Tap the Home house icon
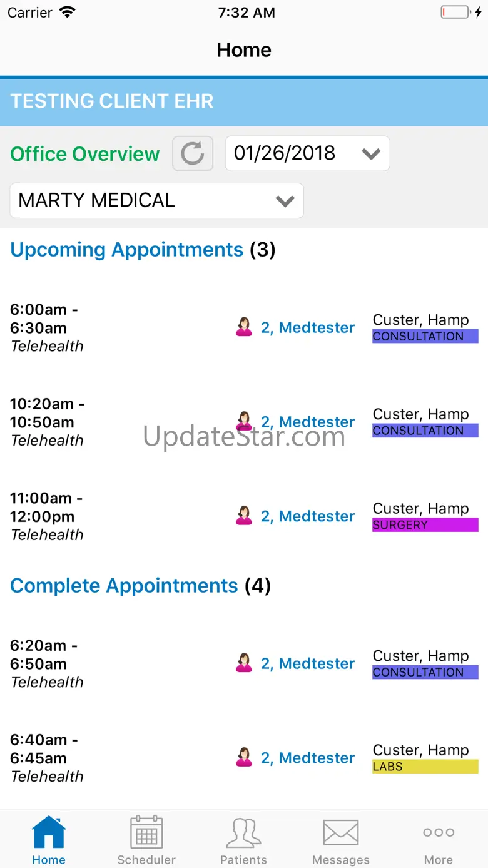488x868 pixels. (x=49, y=833)
